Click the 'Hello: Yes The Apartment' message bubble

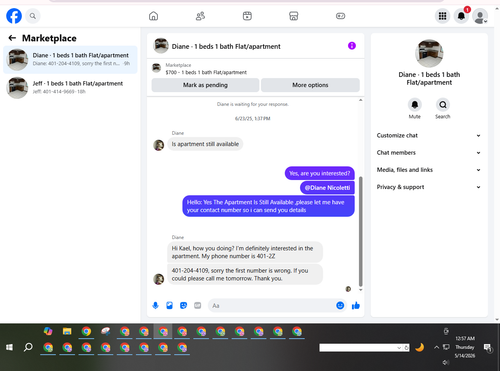pos(268,206)
